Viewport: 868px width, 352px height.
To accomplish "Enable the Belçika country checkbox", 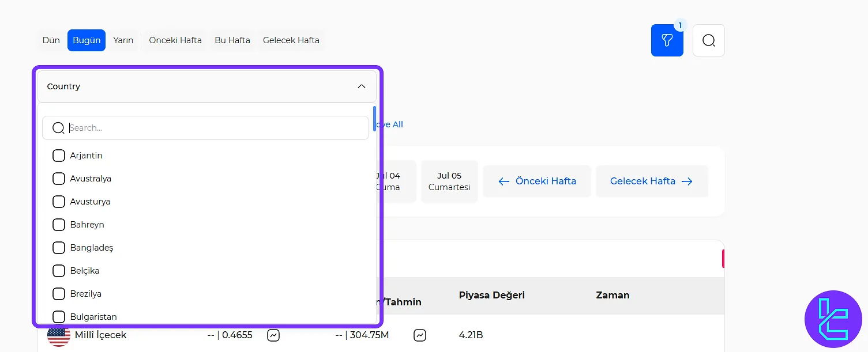I will (x=59, y=271).
